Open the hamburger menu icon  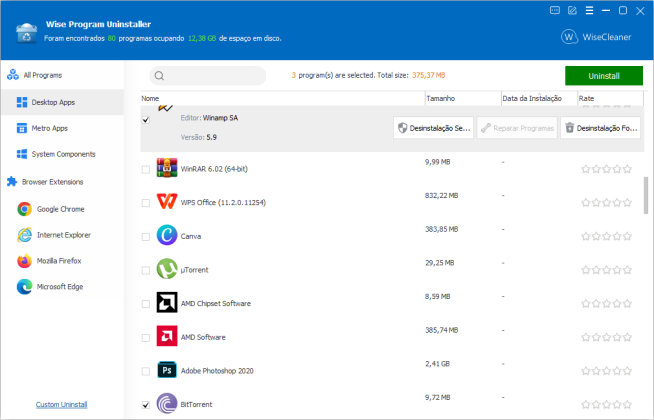(x=589, y=10)
